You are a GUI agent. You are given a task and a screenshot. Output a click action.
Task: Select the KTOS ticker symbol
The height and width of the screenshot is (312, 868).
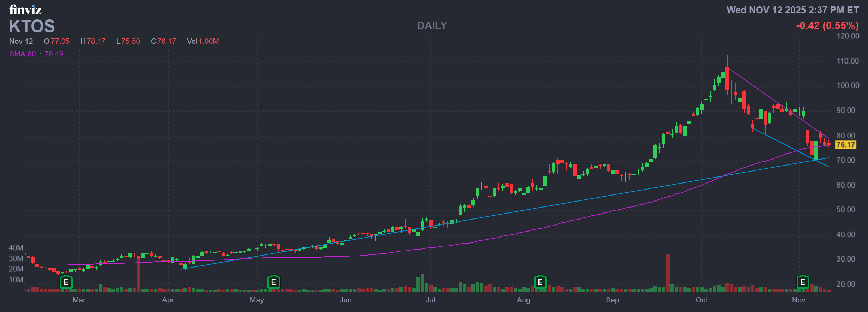point(32,26)
